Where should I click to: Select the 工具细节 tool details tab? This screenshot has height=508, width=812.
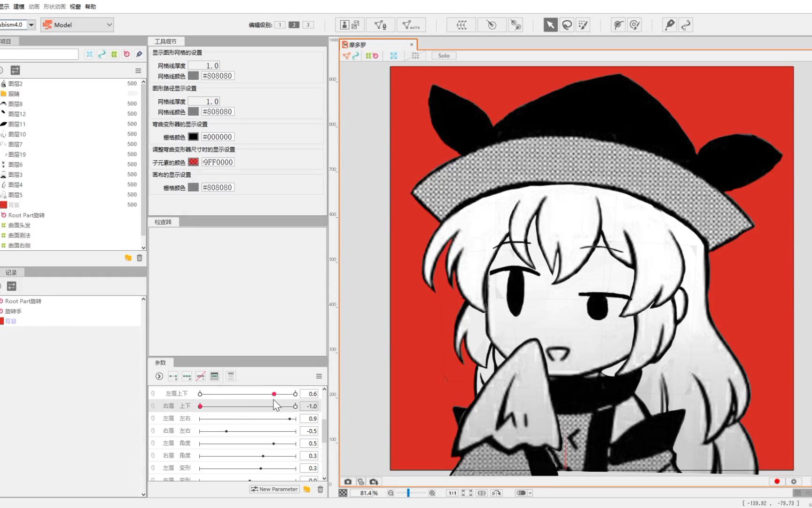pyautogui.click(x=165, y=41)
